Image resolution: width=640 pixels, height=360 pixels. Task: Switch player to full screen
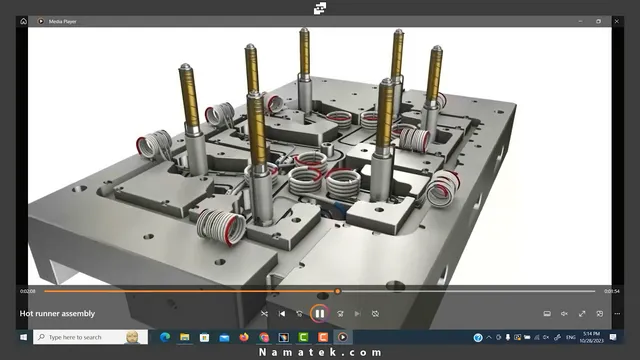pyautogui.click(x=582, y=313)
